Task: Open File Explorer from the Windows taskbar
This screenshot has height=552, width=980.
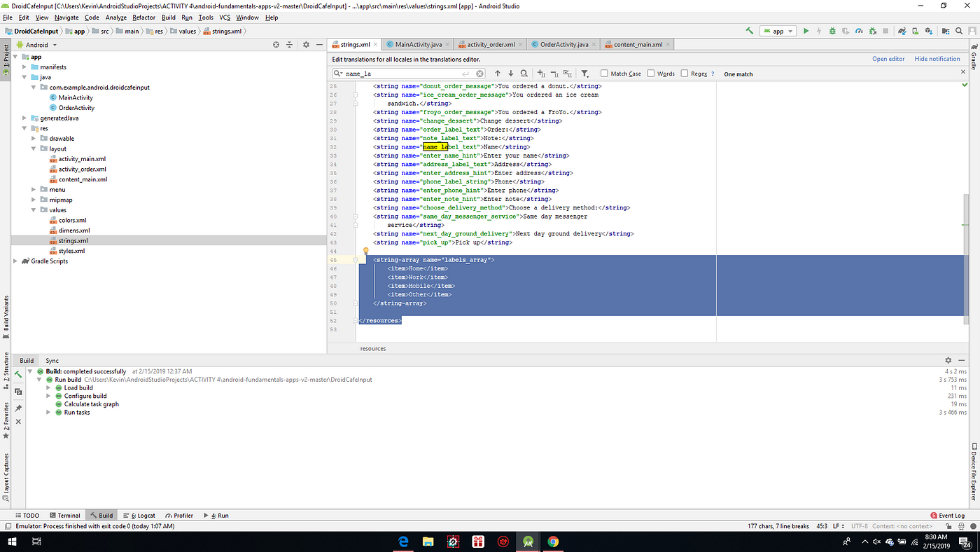Action: [x=428, y=541]
